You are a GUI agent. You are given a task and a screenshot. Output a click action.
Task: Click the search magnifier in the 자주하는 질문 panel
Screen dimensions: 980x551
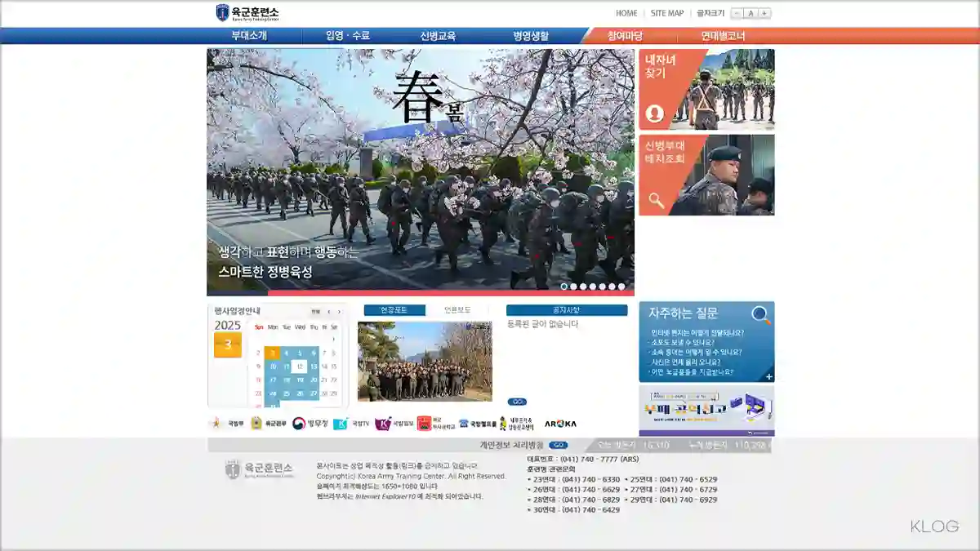(759, 313)
